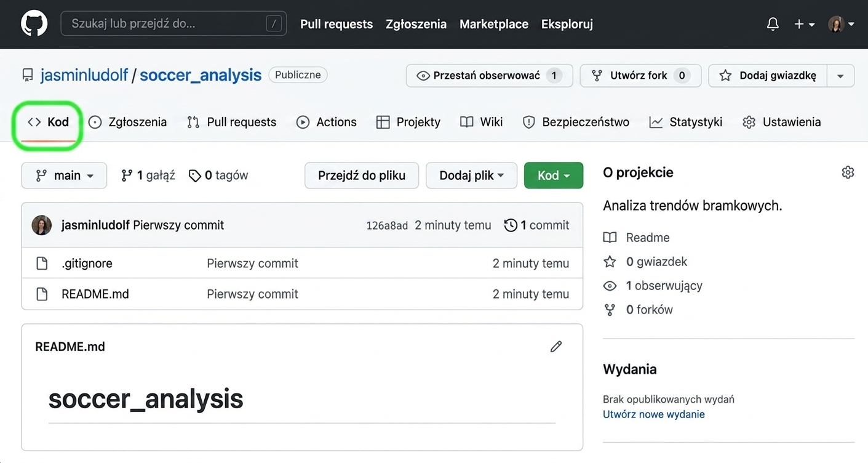
Task: Switch to the Ustawienia tab
Action: coord(782,122)
